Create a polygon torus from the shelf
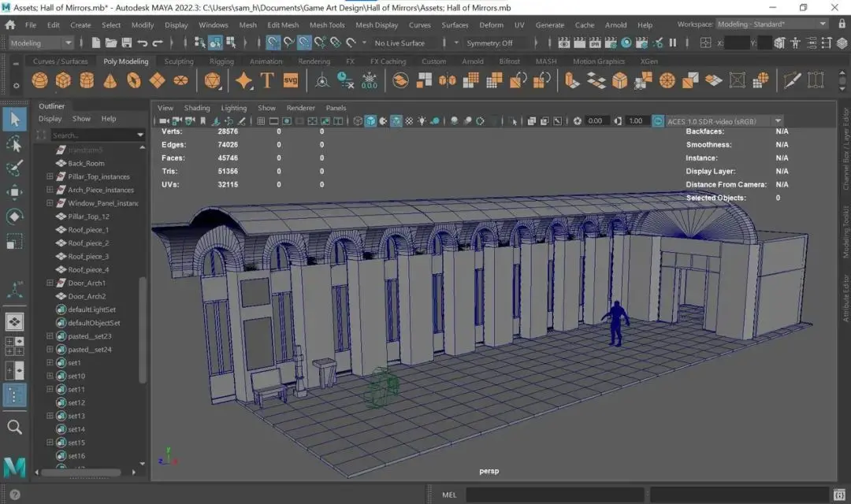Viewport: 851px width, 504px height. (x=133, y=81)
